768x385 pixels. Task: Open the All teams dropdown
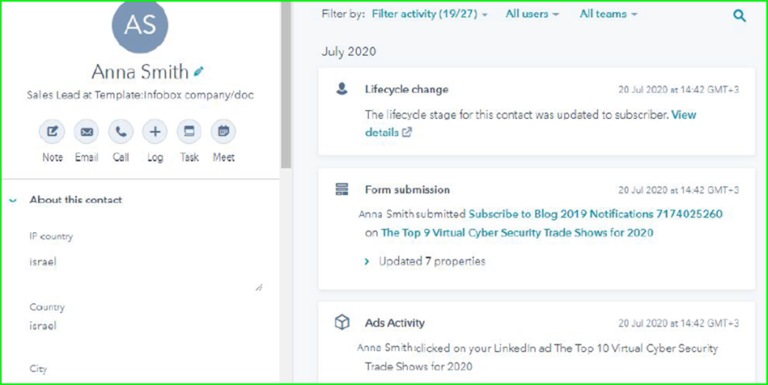tap(608, 14)
